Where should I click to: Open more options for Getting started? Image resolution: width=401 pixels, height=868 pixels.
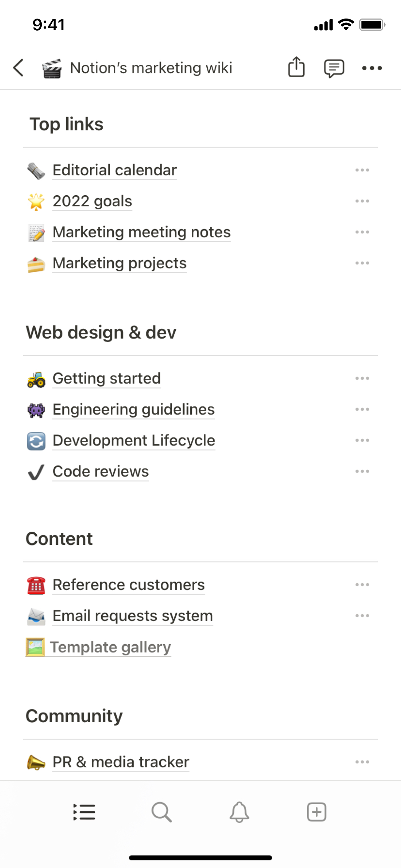(362, 378)
